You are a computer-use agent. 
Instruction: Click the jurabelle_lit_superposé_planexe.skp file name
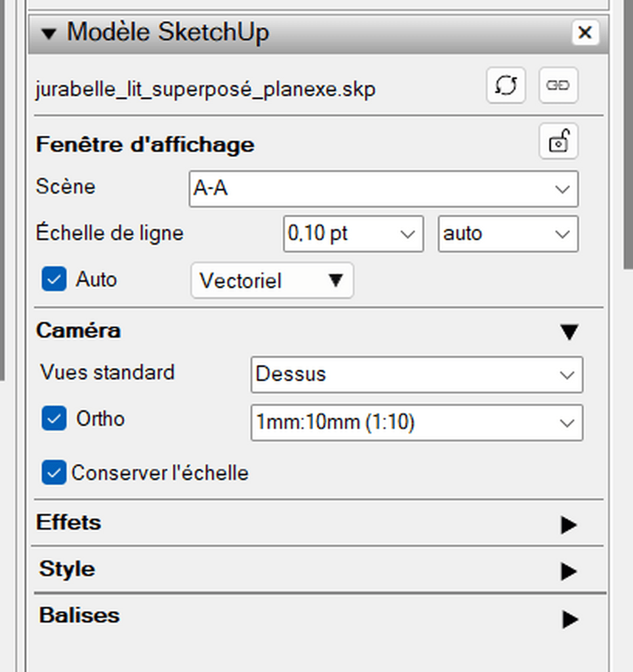click(205, 89)
